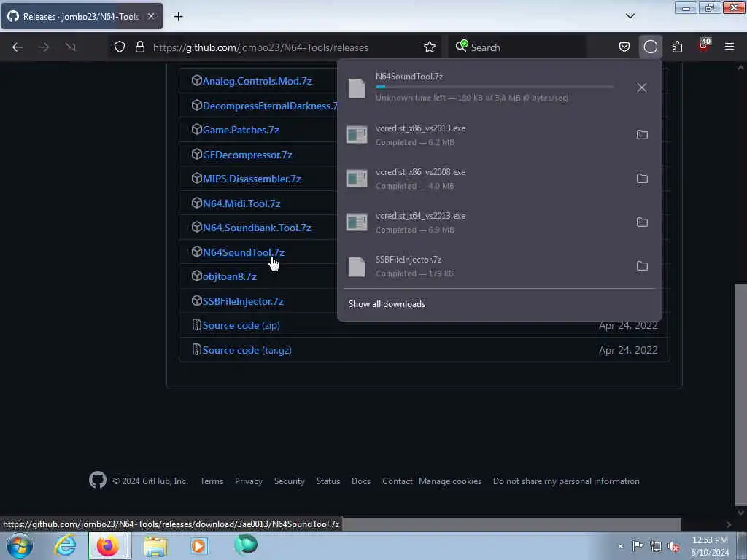Open the Security footer link
Image resolution: width=747 pixels, height=560 pixels.
[289, 481]
